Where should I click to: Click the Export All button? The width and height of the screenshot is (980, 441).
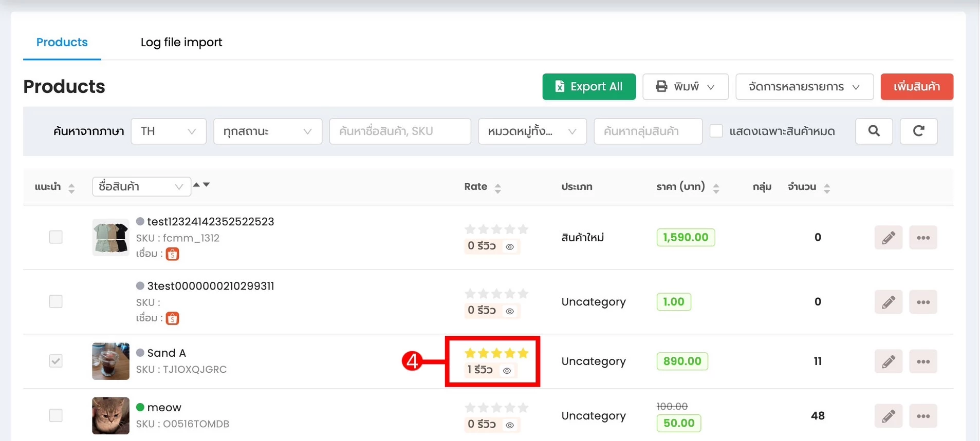(x=589, y=86)
